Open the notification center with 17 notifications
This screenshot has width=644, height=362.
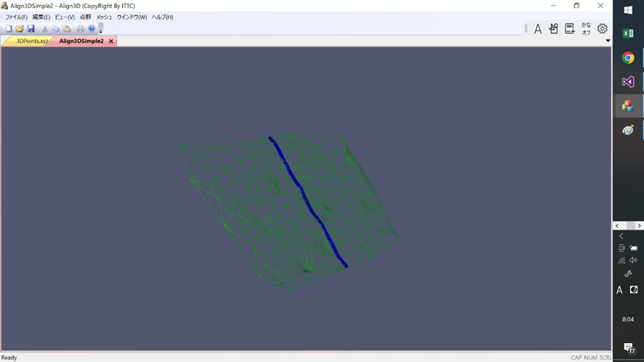pos(629,347)
